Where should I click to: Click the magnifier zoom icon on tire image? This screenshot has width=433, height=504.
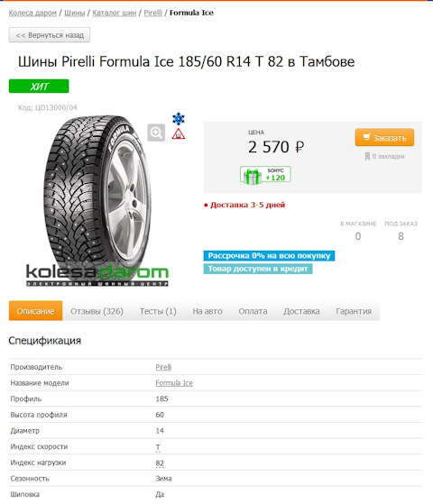point(156,133)
